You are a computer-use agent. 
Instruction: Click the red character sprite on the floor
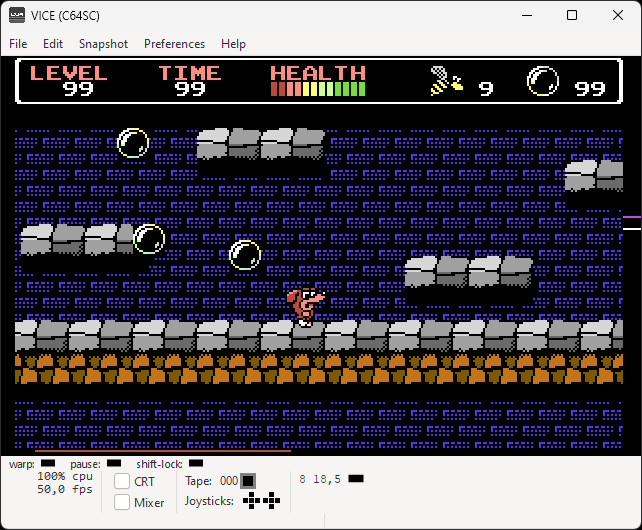click(x=305, y=307)
